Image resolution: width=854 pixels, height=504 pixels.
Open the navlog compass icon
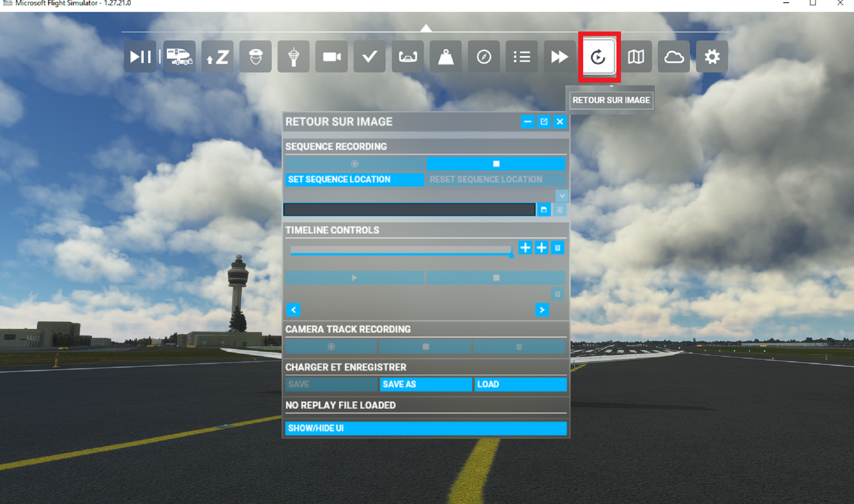[484, 56]
